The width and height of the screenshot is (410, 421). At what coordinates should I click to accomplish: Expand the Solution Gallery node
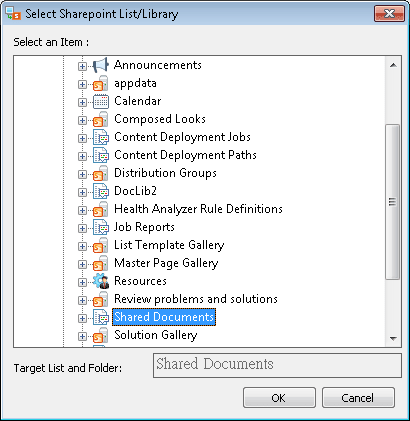tap(82, 336)
